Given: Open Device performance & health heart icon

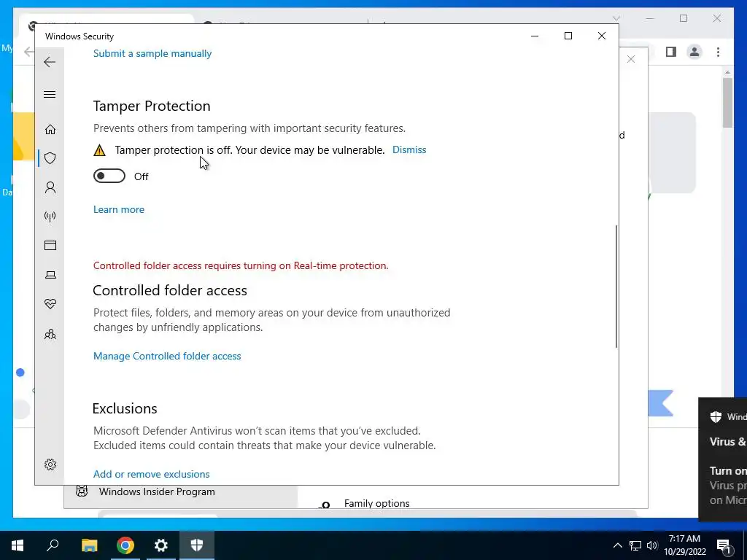Looking at the screenshot, I should pos(50,304).
